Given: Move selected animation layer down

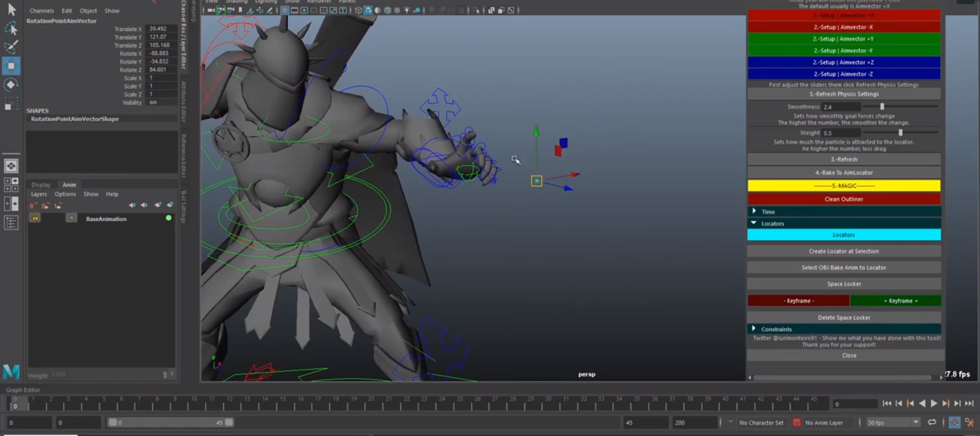Looking at the screenshot, I should coord(144,205).
